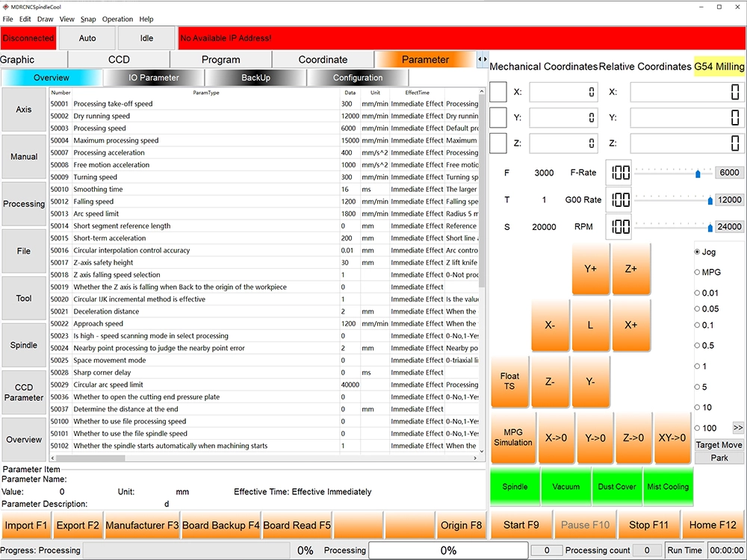Activate the Float TS probe function
747x560 pixels.
click(510, 382)
